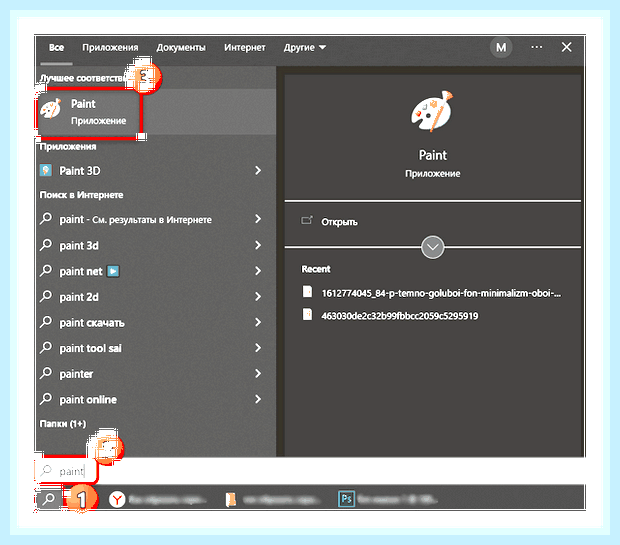Switch to the Приложения tab
The image size is (620, 545).
[110, 47]
